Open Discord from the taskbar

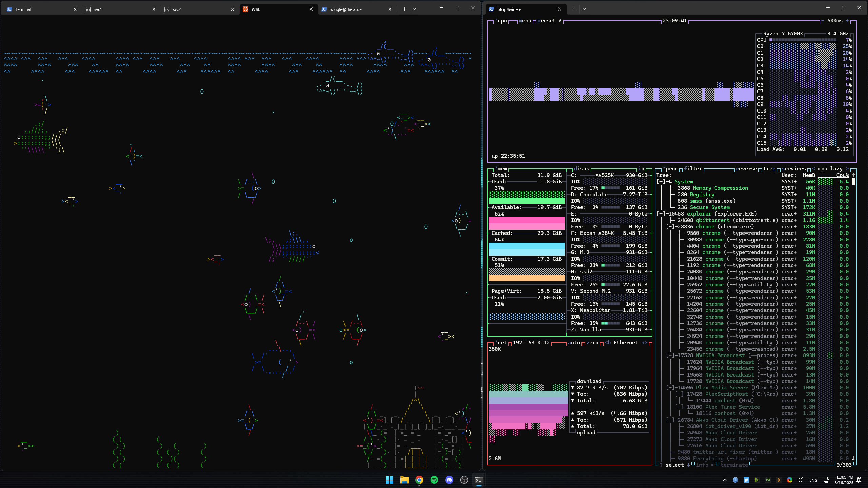click(x=449, y=480)
